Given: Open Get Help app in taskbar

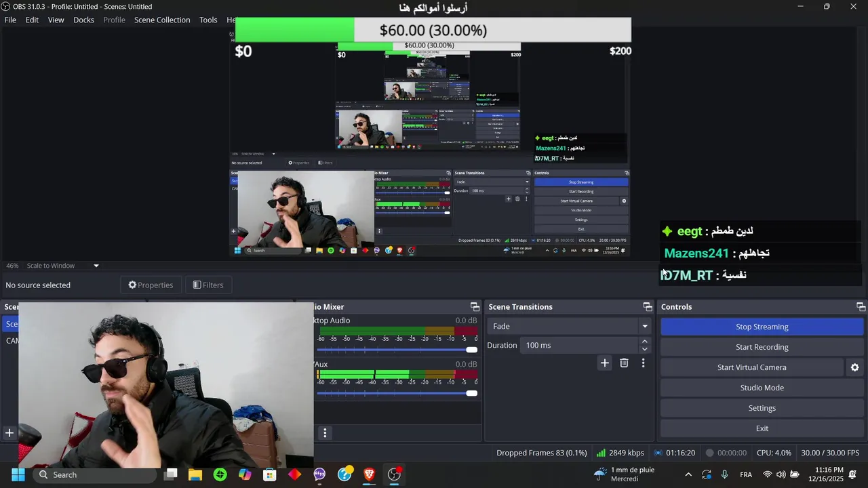Looking at the screenshot, I should point(344,474).
